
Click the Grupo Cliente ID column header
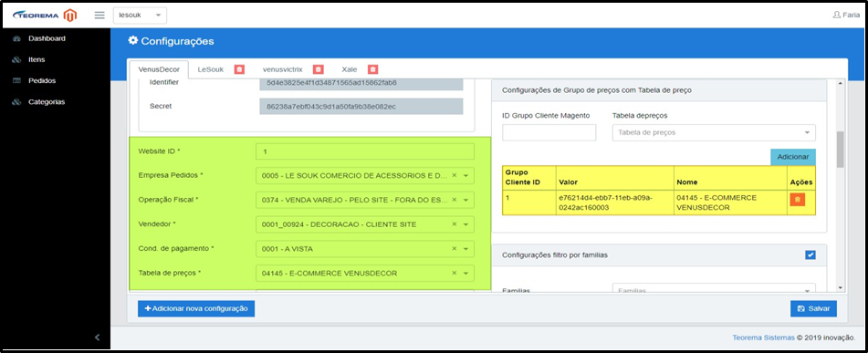click(529, 178)
